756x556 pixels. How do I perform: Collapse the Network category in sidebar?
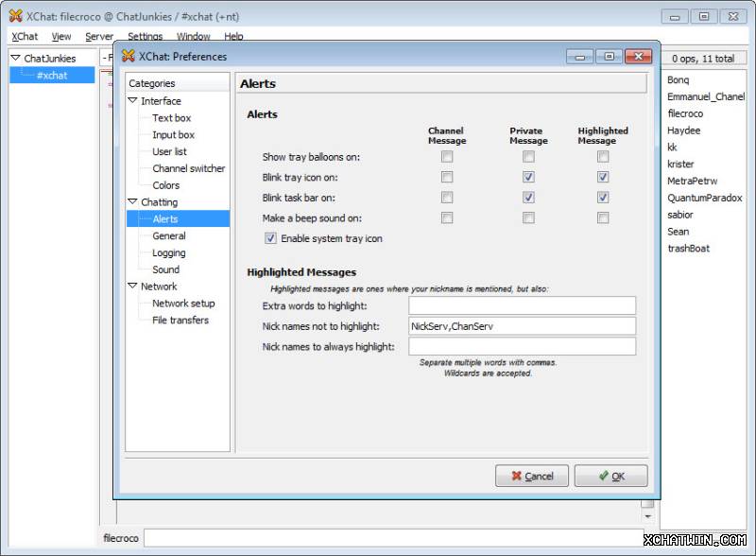[x=133, y=287]
